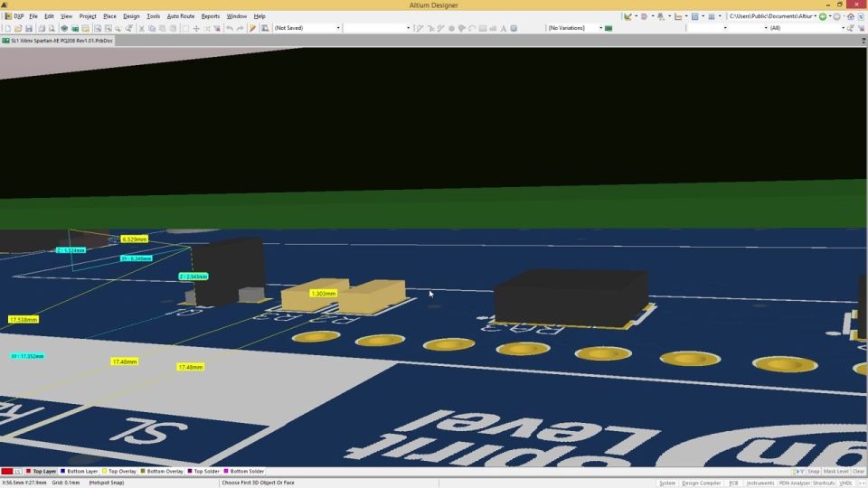Toggle the Top Layer tab
Image resolution: width=868 pixels, height=488 pixels.
click(x=41, y=472)
